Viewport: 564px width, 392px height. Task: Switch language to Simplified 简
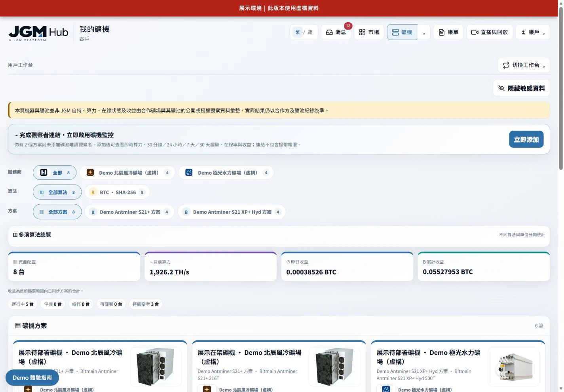coord(310,32)
